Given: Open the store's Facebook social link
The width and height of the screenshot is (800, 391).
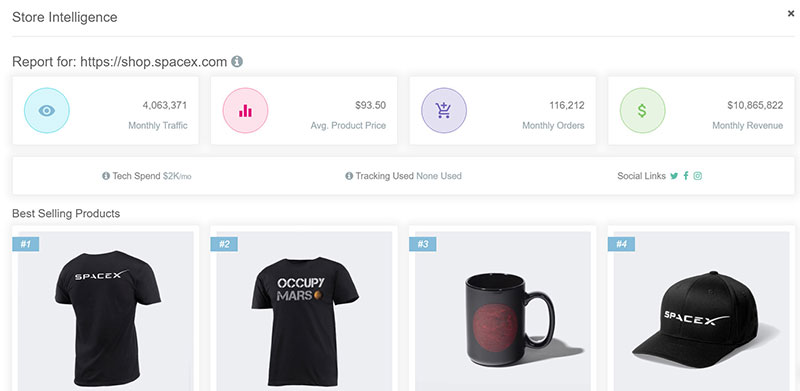Looking at the screenshot, I should point(686,176).
